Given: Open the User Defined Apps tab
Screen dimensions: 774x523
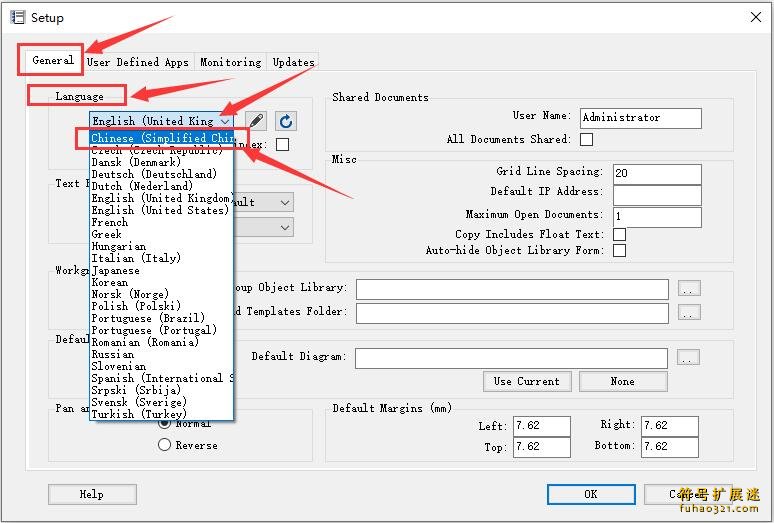Looking at the screenshot, I should [138, 62].
